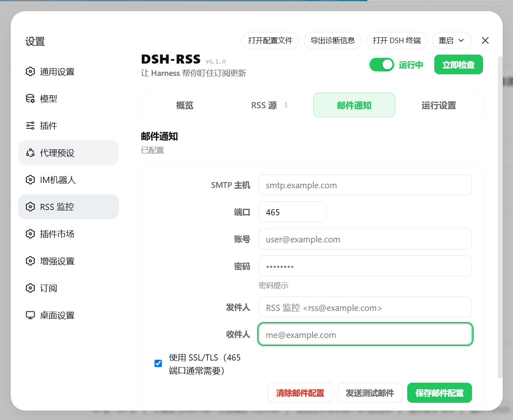
Task: Open the 运行设置 tab
Action: pos(439,105)
